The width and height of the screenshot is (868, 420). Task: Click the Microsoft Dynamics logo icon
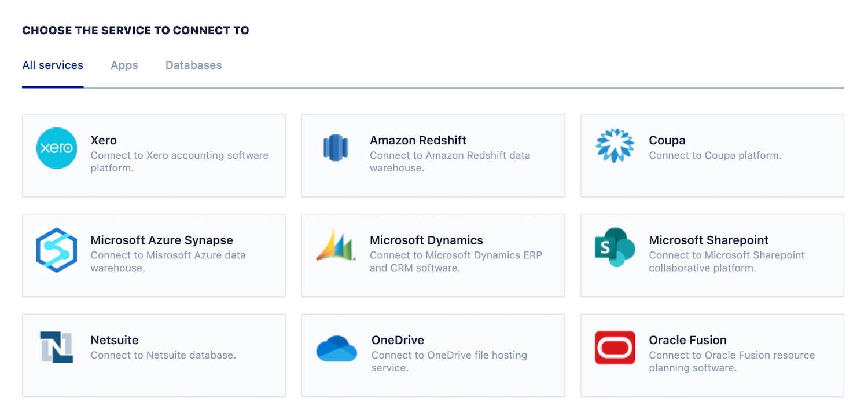tap(336, 245)
